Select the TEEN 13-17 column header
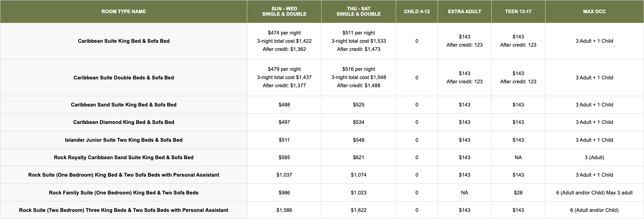Viewport: 644px width, 219px height. [518, 11]
